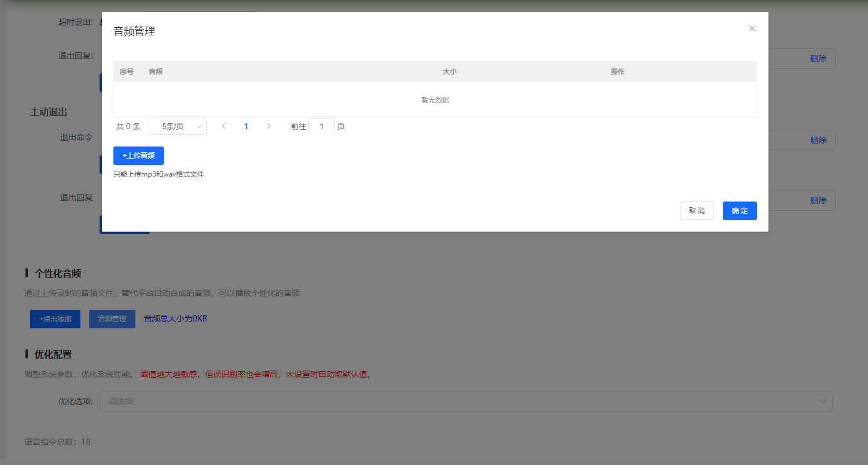The width and height of the screenshot is (868, 465).
Task: Cancel the dialog using 取消
Action: point(697,210)
